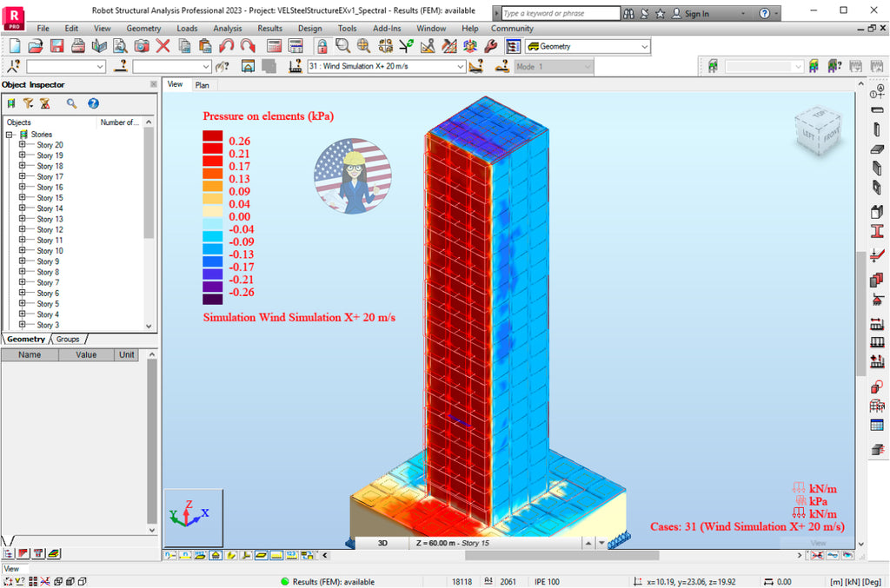The height and width of the screenshot is (588, 890).
Task: Click the keyword search input field
Action: (561, 13)
